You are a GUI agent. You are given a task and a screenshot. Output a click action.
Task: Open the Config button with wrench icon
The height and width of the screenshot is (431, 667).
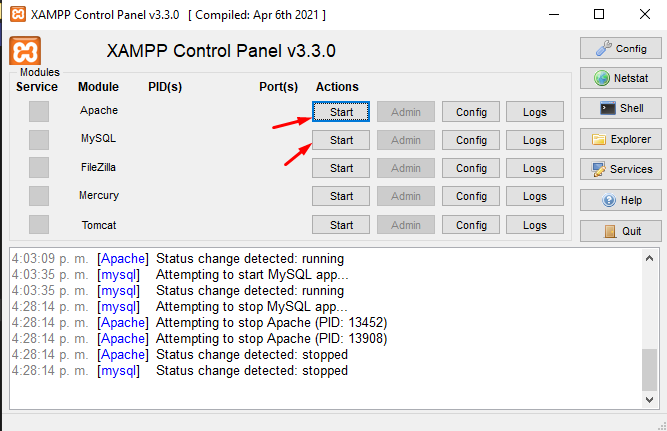[620, 48]
